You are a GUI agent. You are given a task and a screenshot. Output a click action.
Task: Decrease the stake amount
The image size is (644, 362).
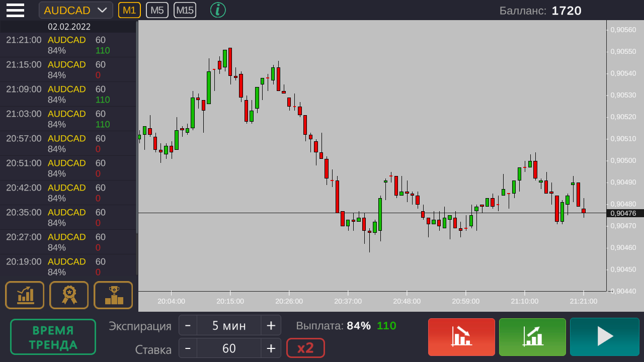tap(188, 348)
